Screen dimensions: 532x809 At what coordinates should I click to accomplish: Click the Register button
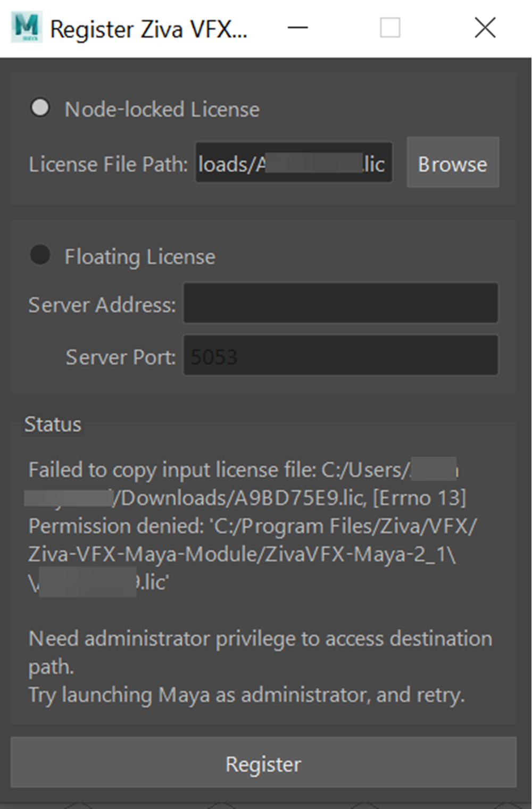point(264,763)
